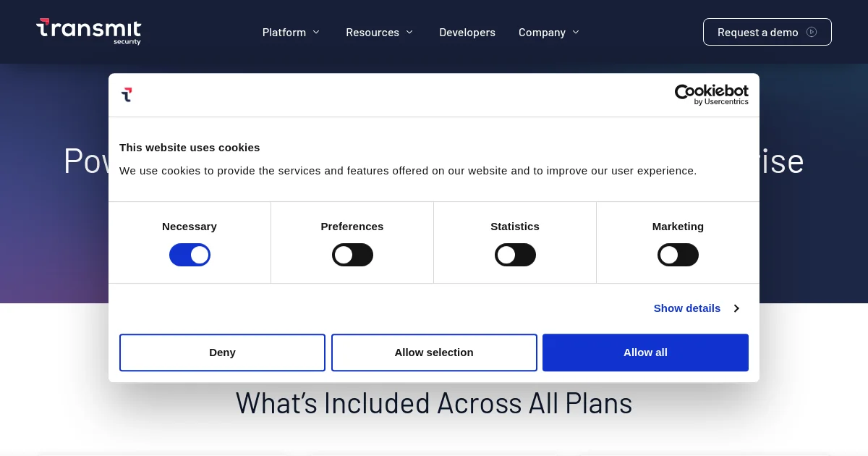Image resolution: width=868 pixels, height=456 pixels.
Task: Open the Cookiebot by Usercentrics logo link
Action: [711, 95]
